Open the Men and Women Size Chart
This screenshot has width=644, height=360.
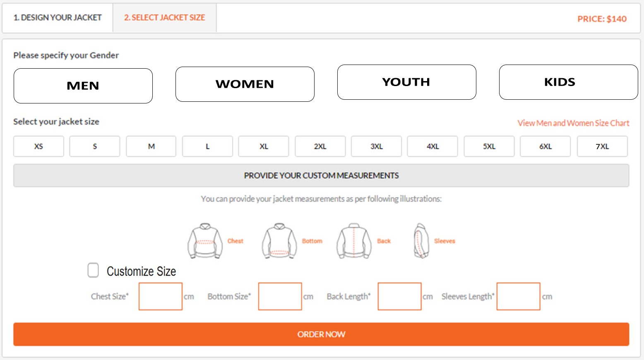click(573, 123)
